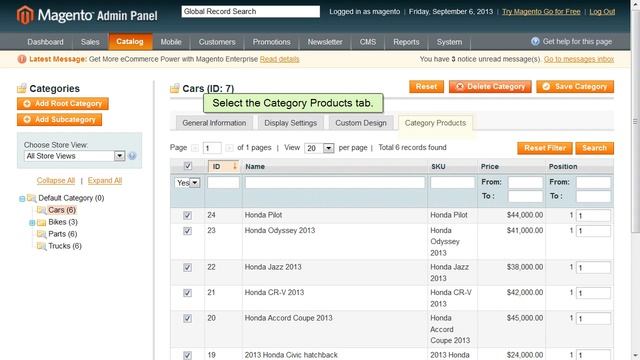Image resolution: width=640 pixels, height=360 pixels.
Task: Click the Cars category folder icon
Action: (41, 210)
